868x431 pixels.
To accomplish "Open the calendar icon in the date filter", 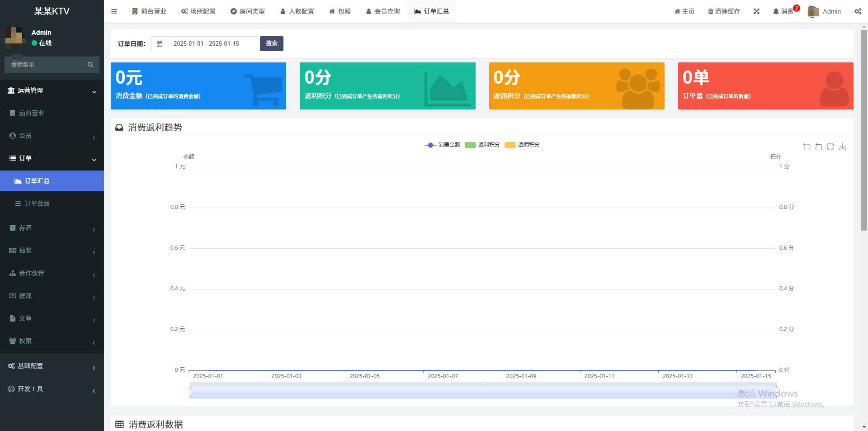I will (x=160, y=43).
